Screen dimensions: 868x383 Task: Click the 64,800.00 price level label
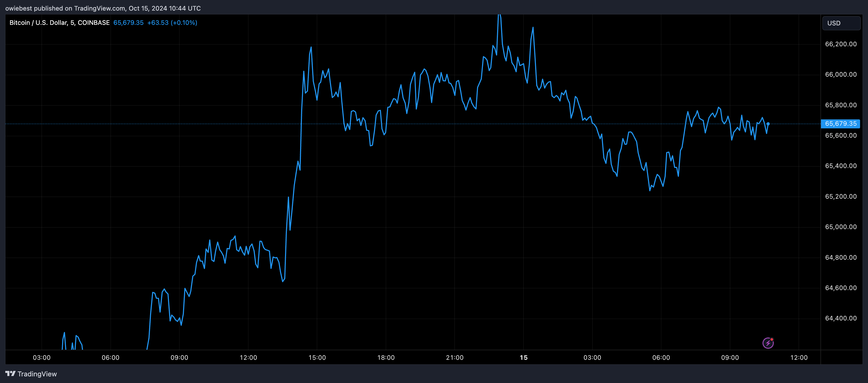841,257
